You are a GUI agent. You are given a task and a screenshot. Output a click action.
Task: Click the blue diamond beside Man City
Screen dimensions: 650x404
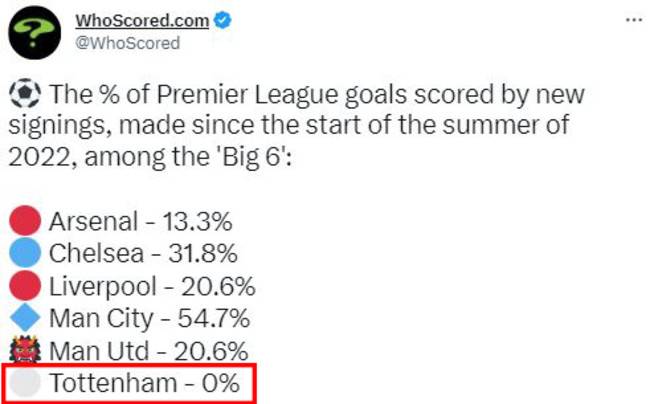click(27, 319)
